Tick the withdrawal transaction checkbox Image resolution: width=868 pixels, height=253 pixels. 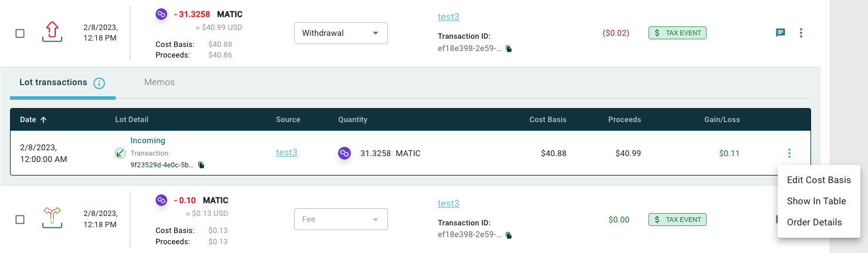tap(20, 33)
